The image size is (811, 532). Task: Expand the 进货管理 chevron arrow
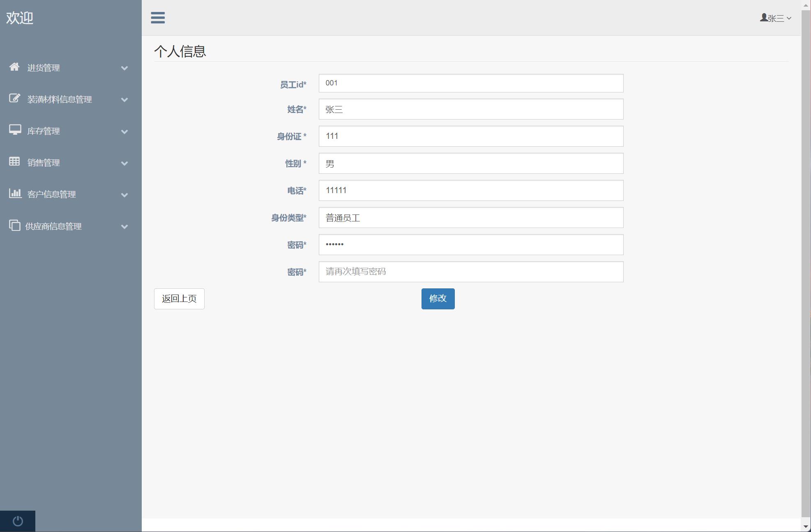(x=124, y=68)
